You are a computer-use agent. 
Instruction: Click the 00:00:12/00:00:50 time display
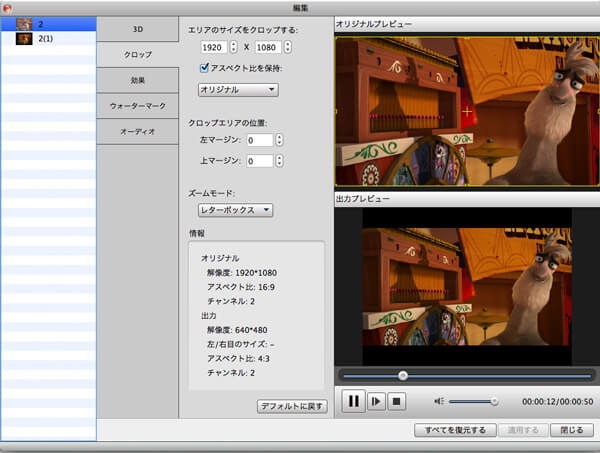[558, 402]
